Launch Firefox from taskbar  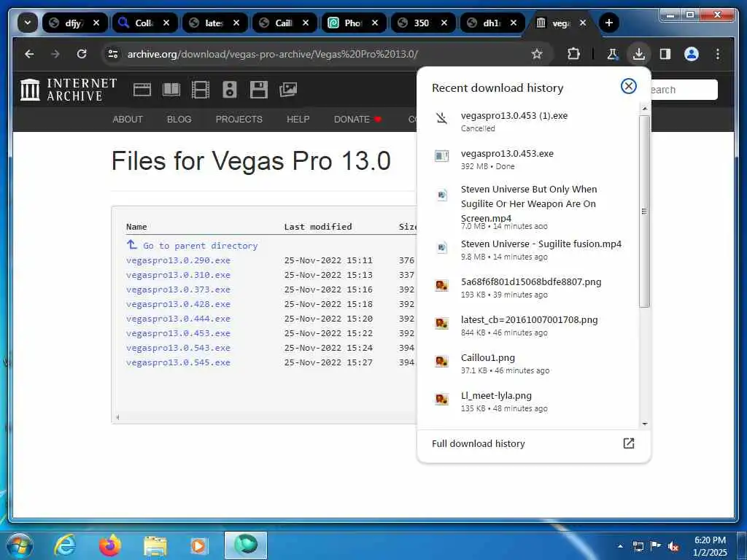(x=110, y=545)
